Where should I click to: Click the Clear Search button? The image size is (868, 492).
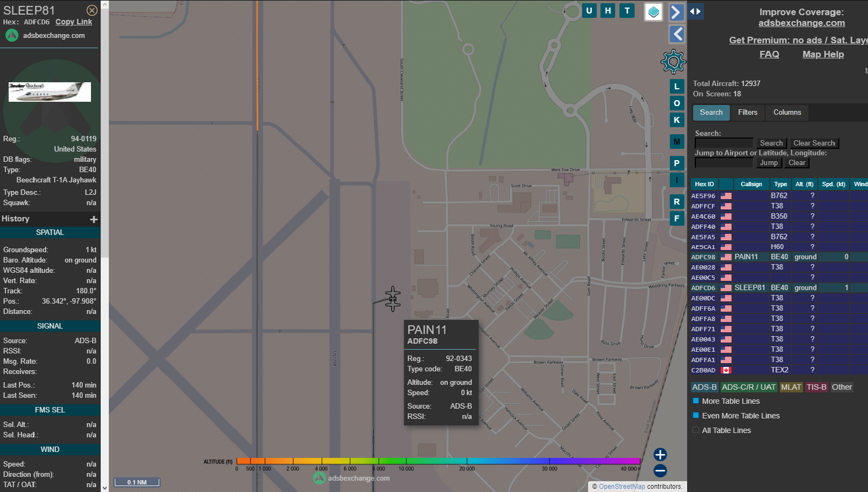point(814,143)
